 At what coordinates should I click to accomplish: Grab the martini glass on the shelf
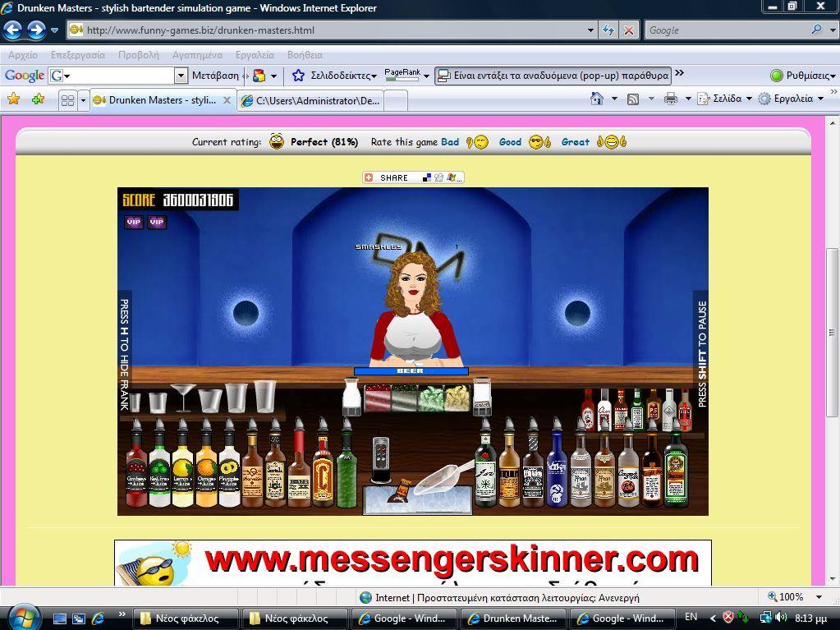click(x=183, y=398)
